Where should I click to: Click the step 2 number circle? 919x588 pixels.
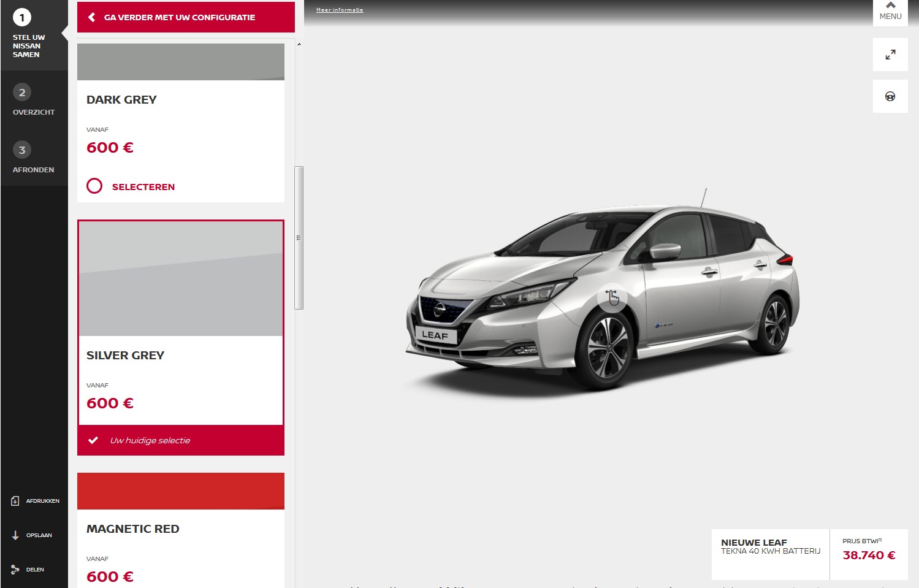point(22,92)
